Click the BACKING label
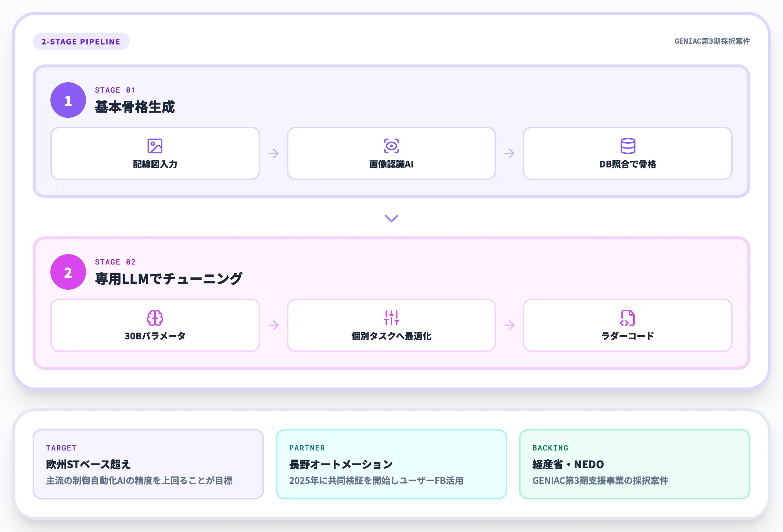Screen dimensions: 783x532 click(550, 448)
